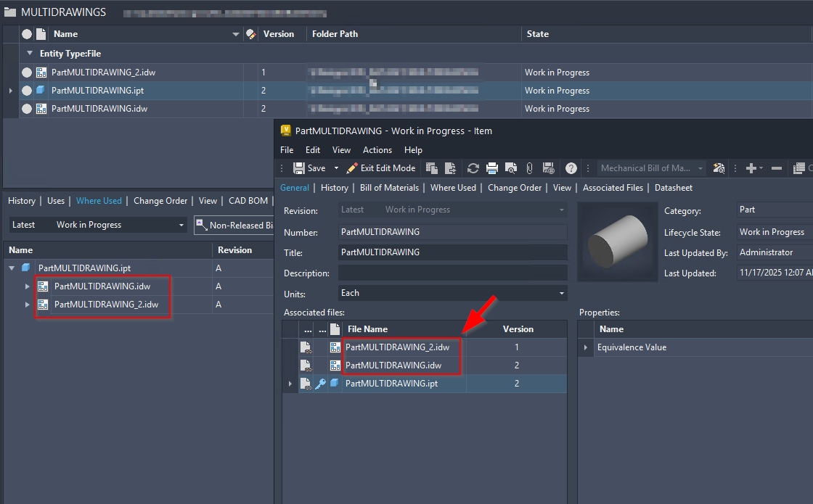Open the Help question mark icon
Viewport: 813px width, 504px height.
tap(571, 168)
